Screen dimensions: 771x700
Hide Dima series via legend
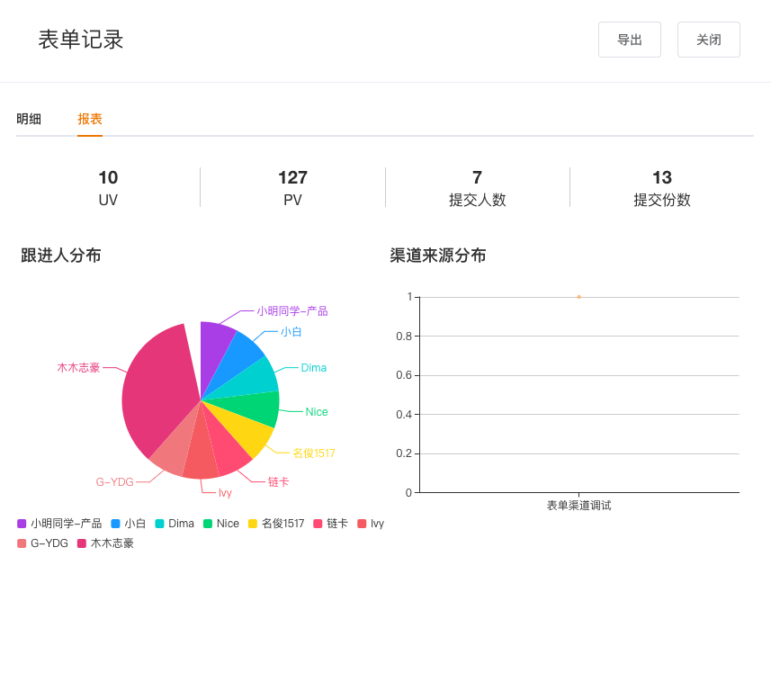[175, 524]
